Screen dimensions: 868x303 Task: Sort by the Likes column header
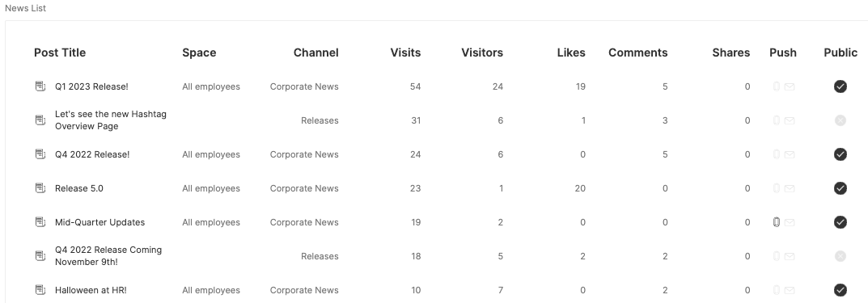click(571, 53)
